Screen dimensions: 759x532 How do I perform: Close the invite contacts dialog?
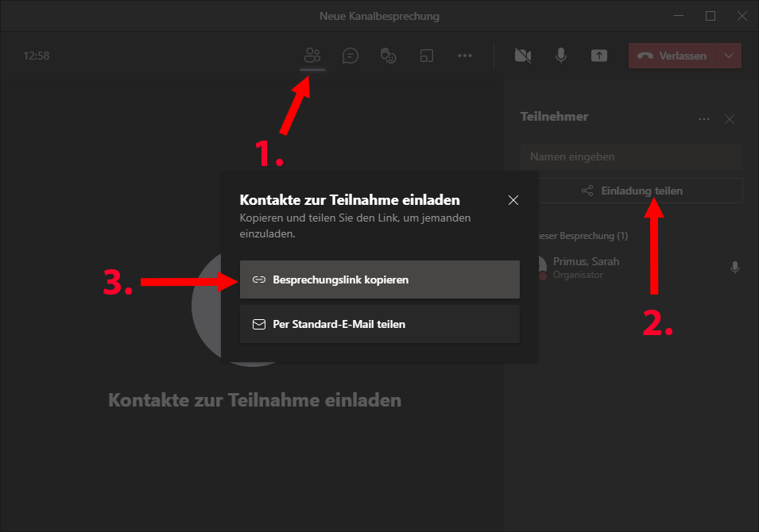(x=513, y=200)
